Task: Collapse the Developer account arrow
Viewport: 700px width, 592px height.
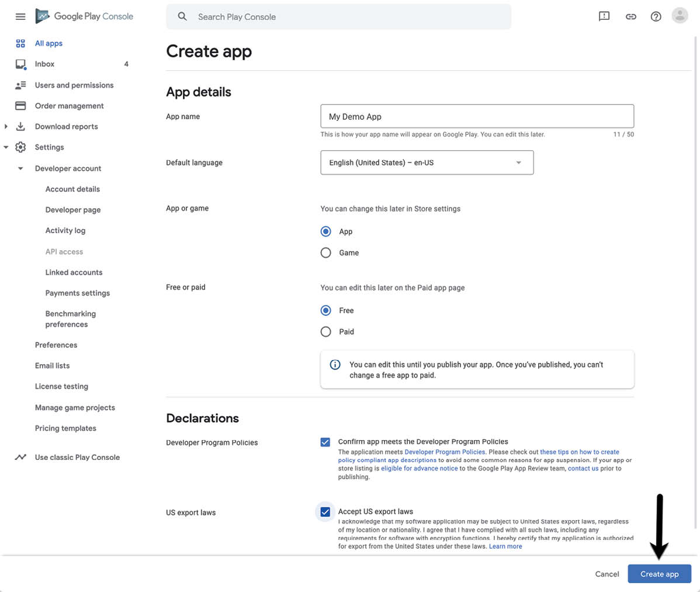Action: pyautogui.click(x=20, y=168)
